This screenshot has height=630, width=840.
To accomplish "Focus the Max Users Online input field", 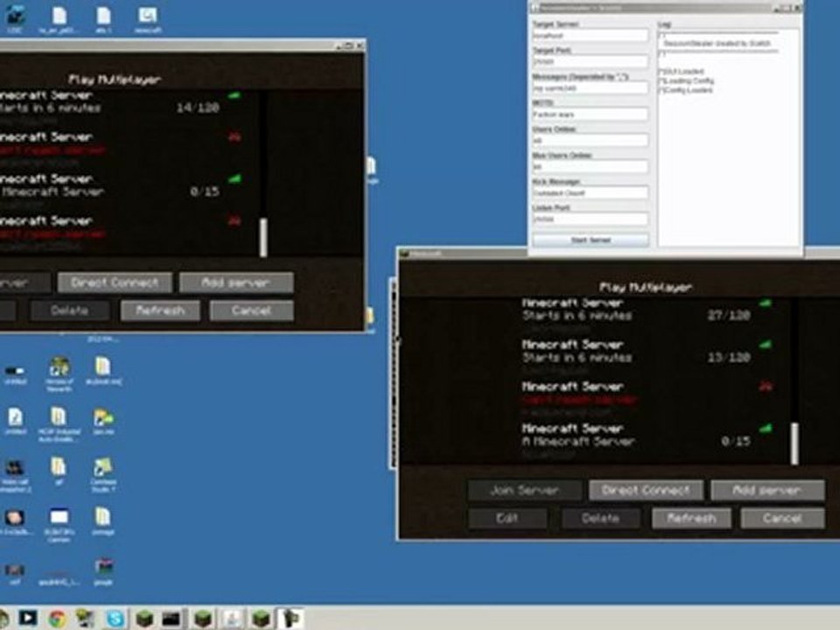I will pyautogui.click(x=591, y=166).
